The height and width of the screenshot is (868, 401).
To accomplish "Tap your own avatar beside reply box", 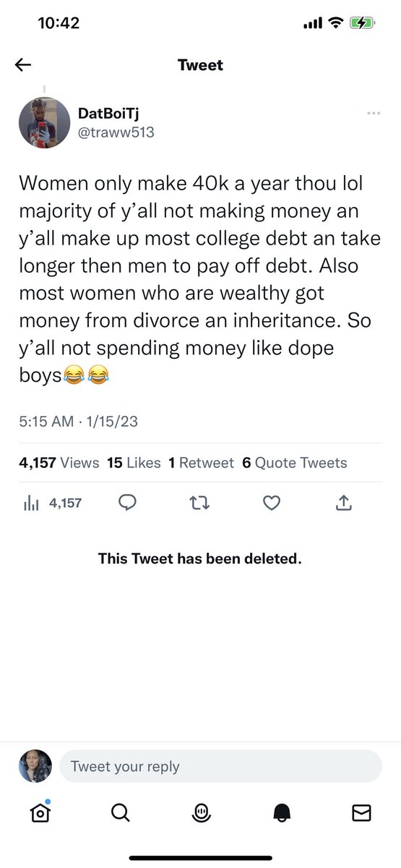I will pos(35,766).
